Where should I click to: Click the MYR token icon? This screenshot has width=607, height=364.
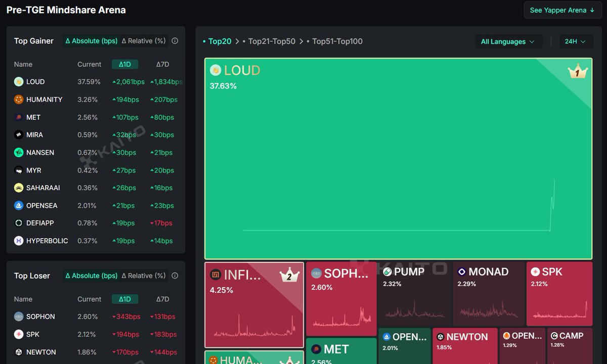click(19, 170)
